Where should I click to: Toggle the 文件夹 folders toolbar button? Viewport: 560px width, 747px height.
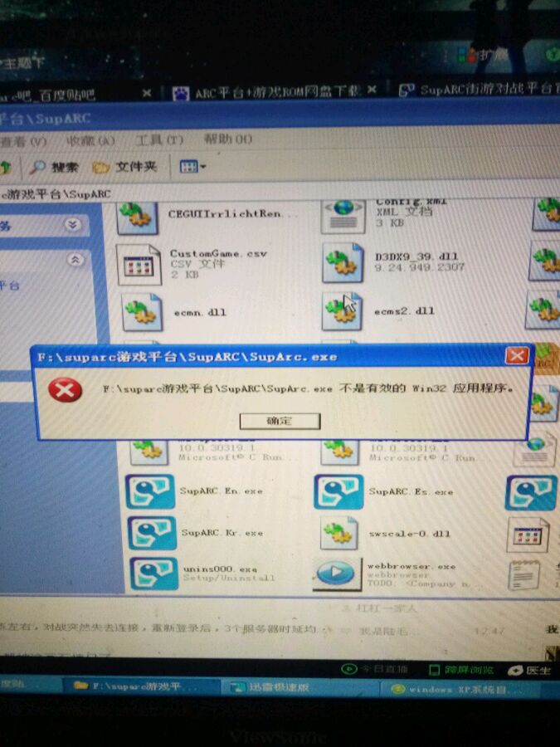pos(124,167)
